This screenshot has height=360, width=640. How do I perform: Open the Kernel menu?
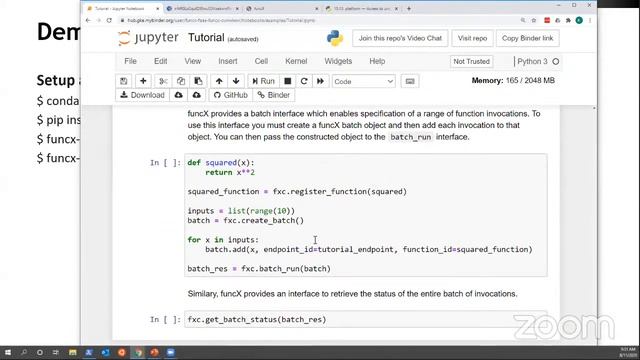[x=296, y=61]
